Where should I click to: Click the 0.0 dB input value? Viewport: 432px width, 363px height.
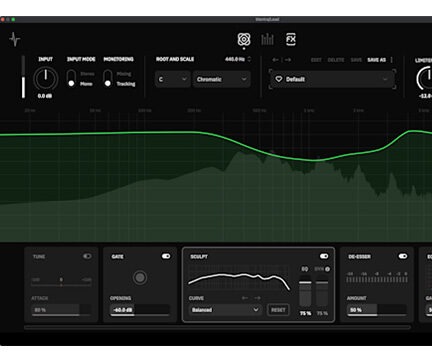(45, 96)
